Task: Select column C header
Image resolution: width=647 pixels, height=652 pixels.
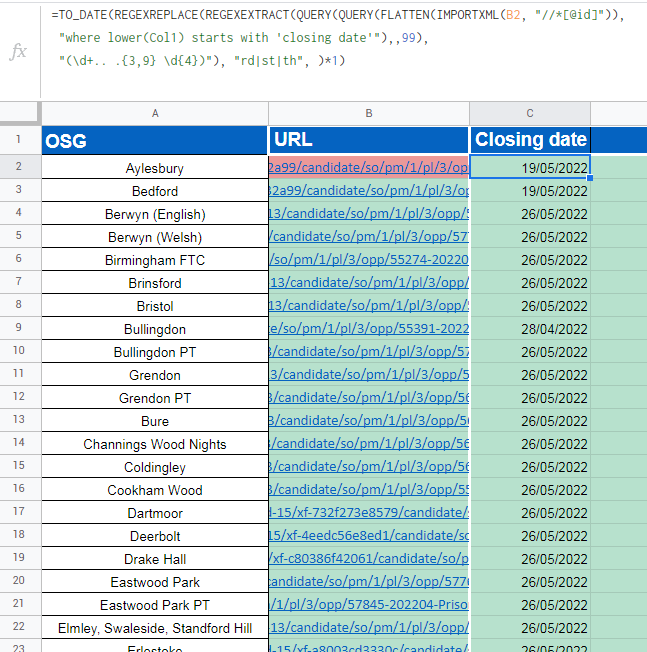Action: pos(530,114)
